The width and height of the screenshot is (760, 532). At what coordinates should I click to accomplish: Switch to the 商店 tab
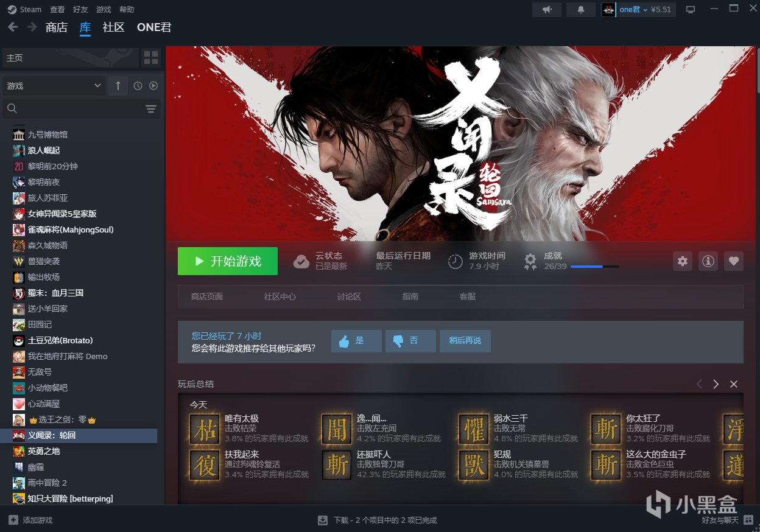tap(57, 27)
